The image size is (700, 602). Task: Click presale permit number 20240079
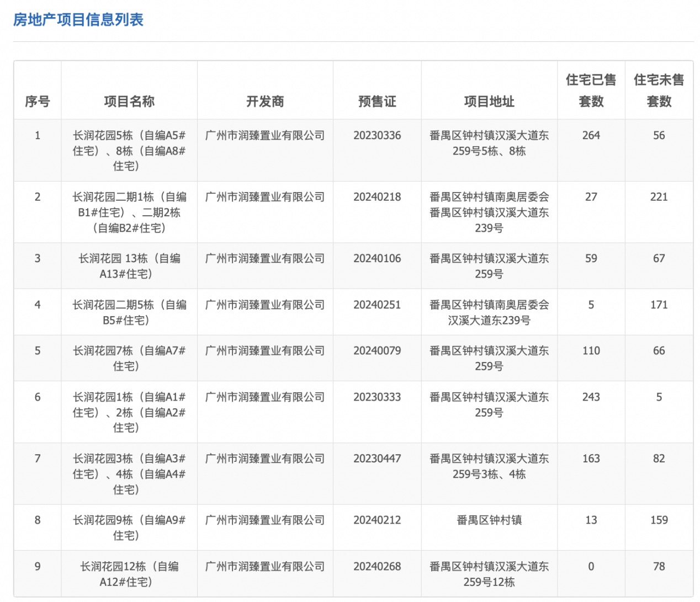point(377,350)
